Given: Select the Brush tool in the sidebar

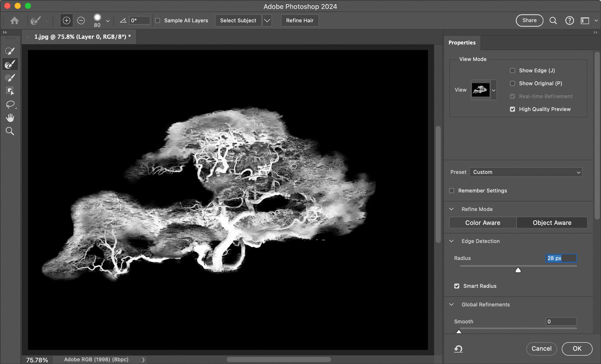Looking at the screenshot, I should [x=10, y=77].
